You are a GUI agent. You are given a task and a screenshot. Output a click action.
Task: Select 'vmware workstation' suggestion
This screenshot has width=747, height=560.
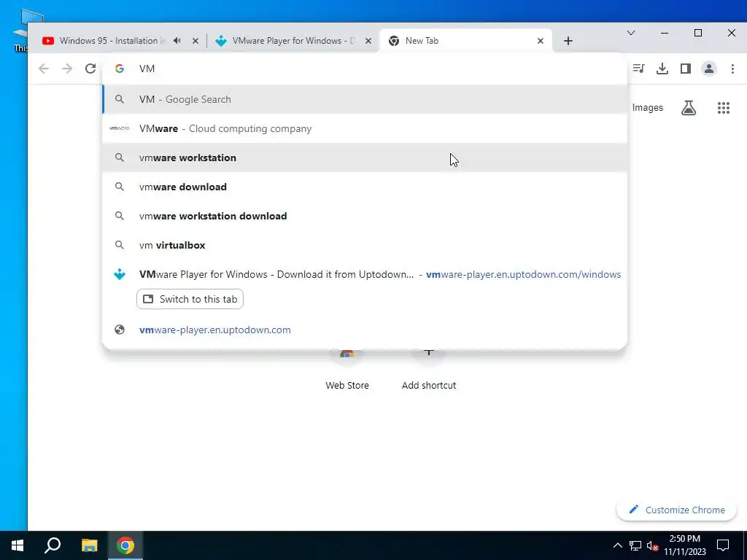coord(365,157)
